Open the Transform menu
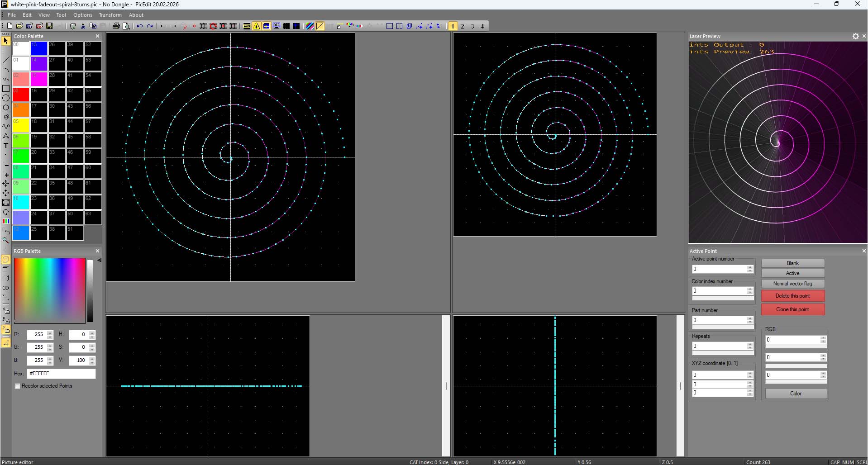868x465 pixels. [110, 15]
